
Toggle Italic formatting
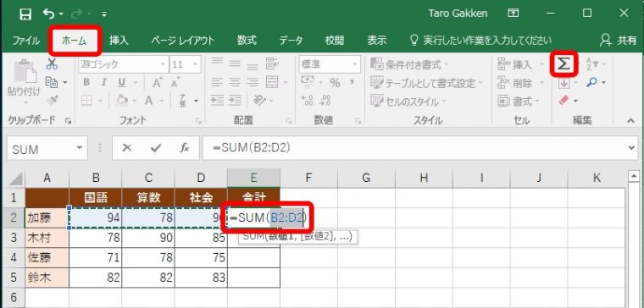point(104,82)
